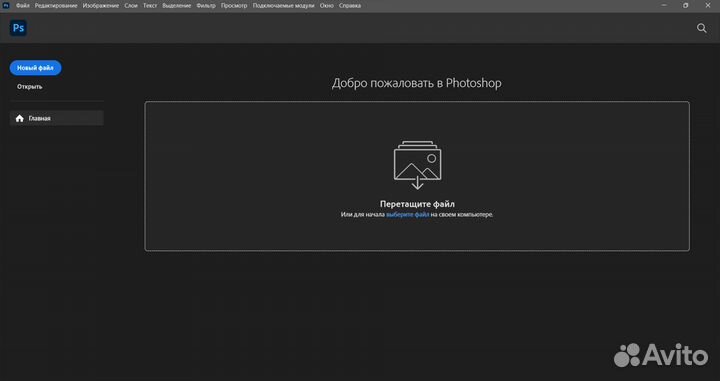Open the search magnifier icon

click(702, 28)
